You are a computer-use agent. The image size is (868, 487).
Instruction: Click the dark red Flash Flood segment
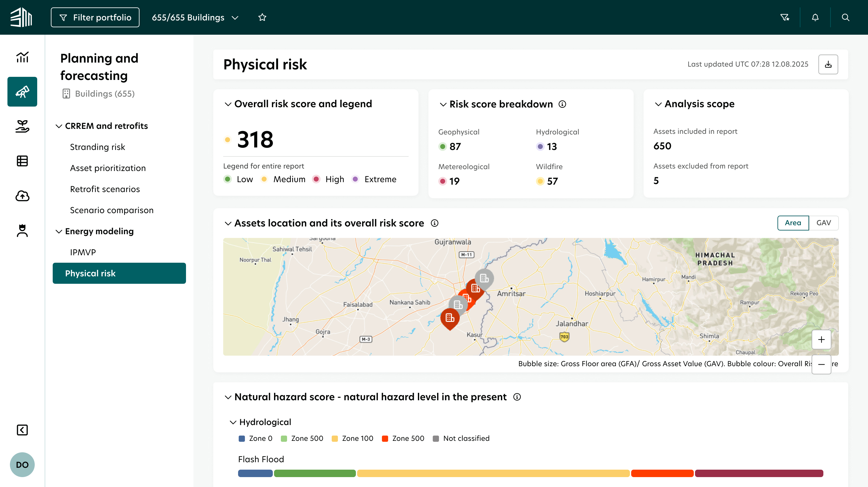pyautogui.click(x=759, y=473)
